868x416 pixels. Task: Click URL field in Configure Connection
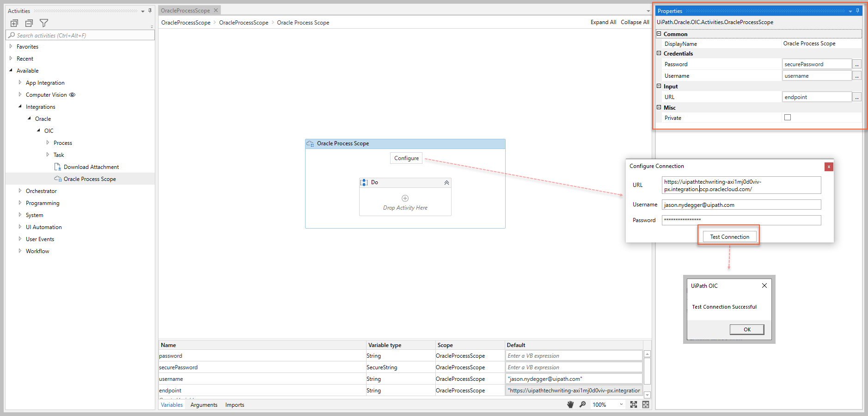[x=741, y=185]
